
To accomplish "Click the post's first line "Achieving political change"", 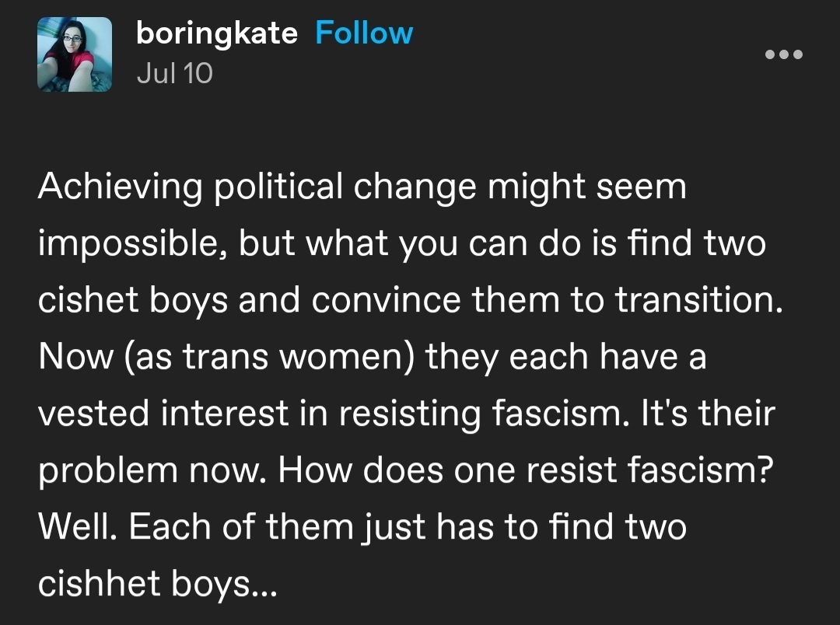I will (257, 187).
